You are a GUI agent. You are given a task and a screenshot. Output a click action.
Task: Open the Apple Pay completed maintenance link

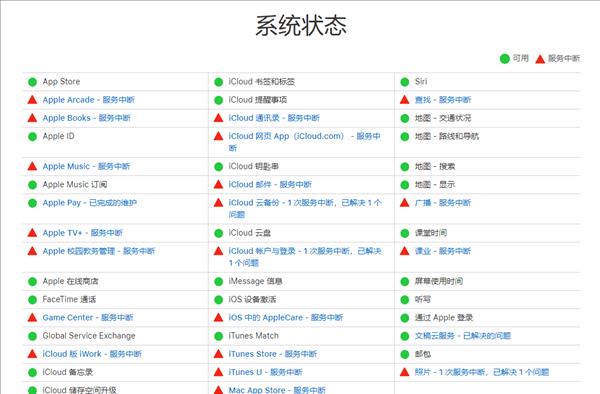click(x=90, y=203)
